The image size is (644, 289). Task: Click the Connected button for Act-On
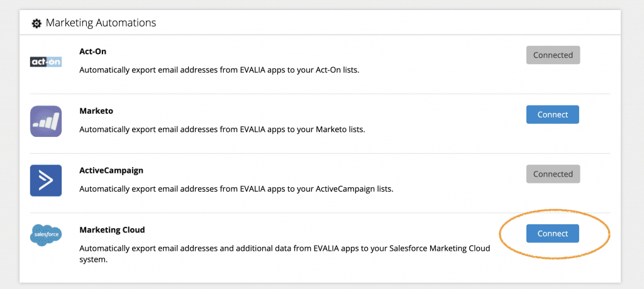[553, 55]
